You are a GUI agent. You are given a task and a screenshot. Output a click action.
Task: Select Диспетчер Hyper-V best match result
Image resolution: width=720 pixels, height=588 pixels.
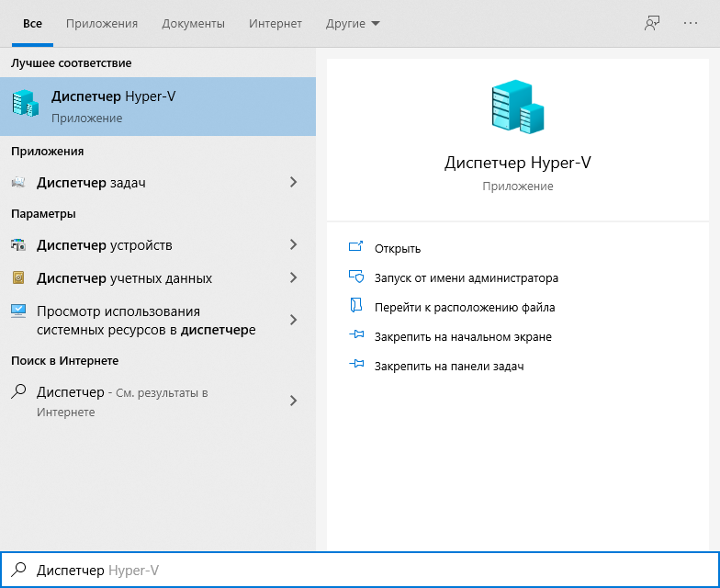158,107
